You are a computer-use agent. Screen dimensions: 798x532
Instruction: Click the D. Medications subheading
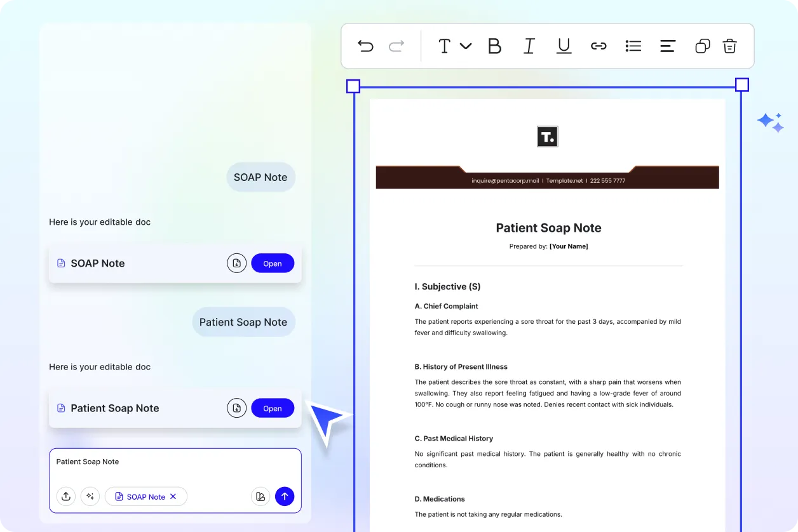440,499
